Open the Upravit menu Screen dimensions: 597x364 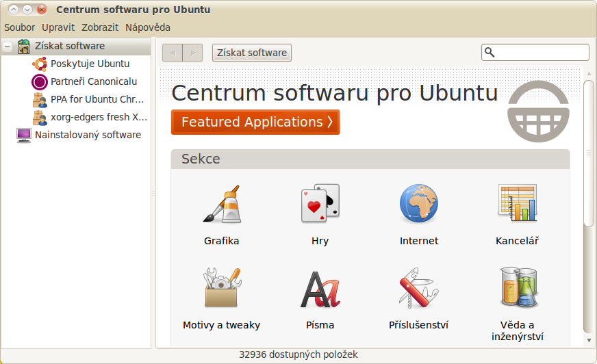click(58, 27)
